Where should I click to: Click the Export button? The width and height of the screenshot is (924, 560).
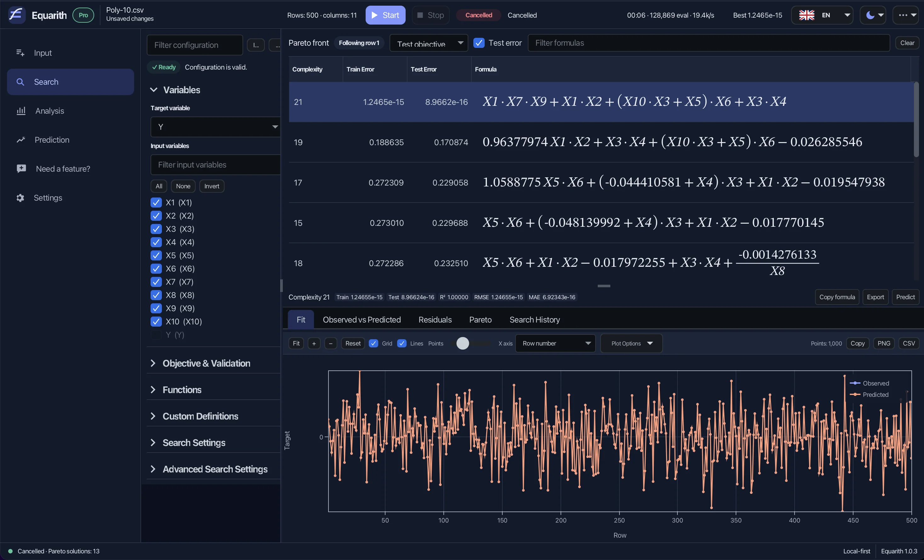[x=875, y=297]
